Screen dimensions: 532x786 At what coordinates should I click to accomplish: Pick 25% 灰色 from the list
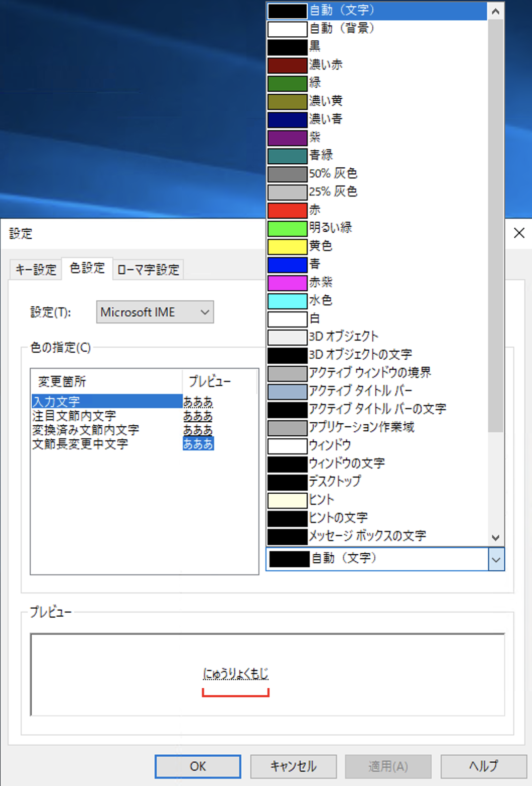click(377, 192)
